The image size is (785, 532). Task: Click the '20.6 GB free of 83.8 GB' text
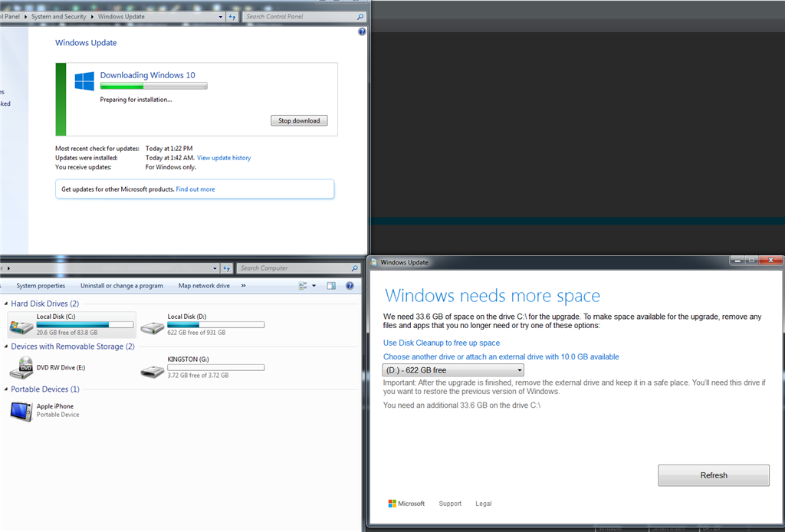point(67,333)
